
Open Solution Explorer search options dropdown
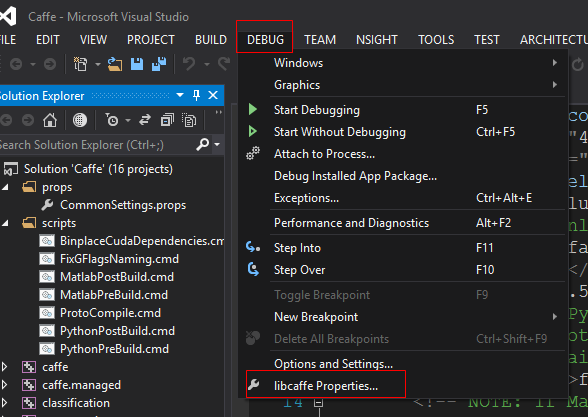point(217,144)
